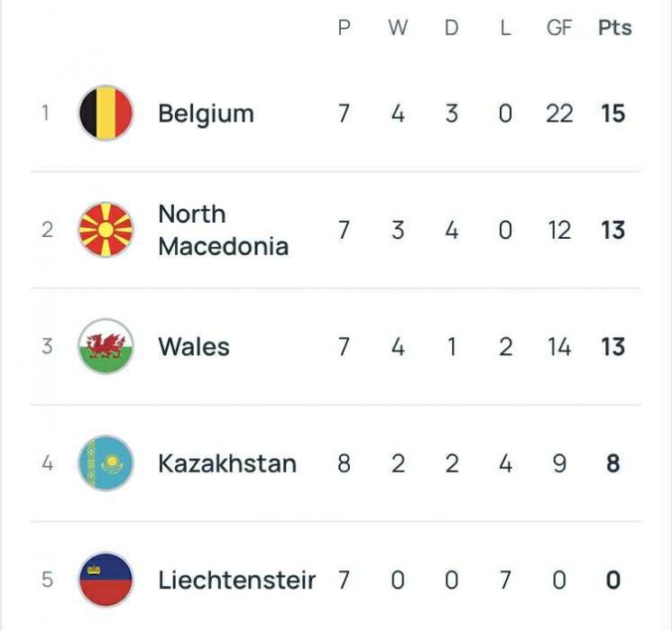The image size is (672, 631).
Task: Click the Wales dragon flag icon
Action: pos(106,346)
